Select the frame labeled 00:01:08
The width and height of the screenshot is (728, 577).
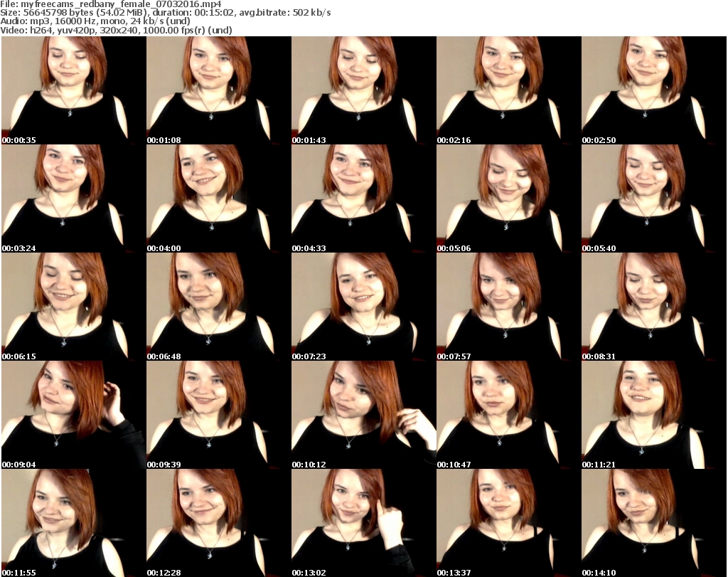click(218, 90)
